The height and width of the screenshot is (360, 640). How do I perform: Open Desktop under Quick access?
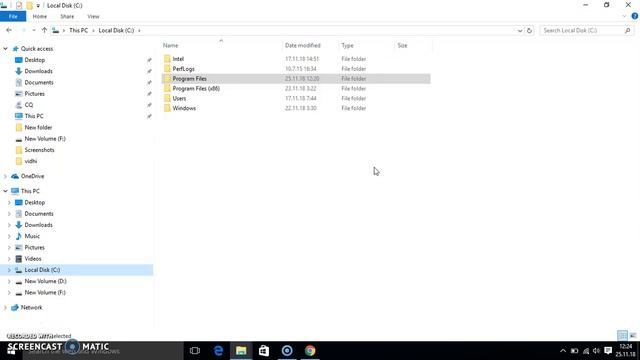coord(35,60)
